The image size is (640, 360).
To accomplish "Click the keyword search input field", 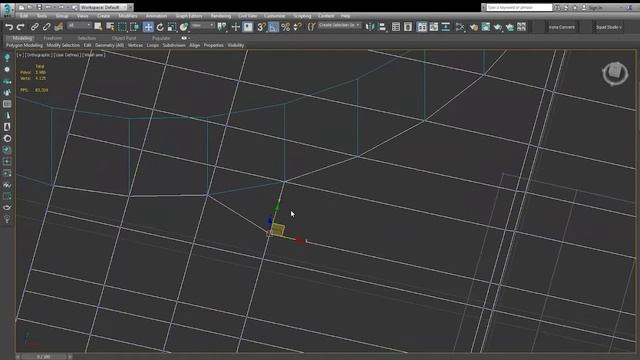I will (519, 7).
